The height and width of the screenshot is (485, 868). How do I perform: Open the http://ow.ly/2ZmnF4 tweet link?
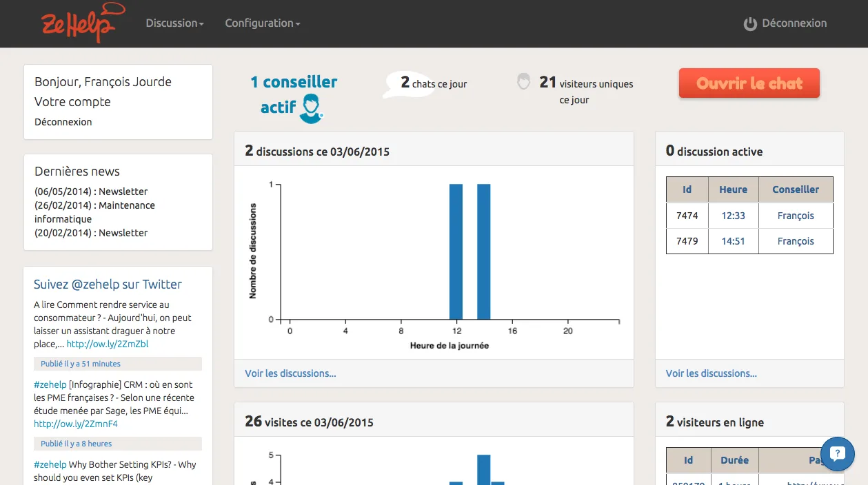(76, 424)
